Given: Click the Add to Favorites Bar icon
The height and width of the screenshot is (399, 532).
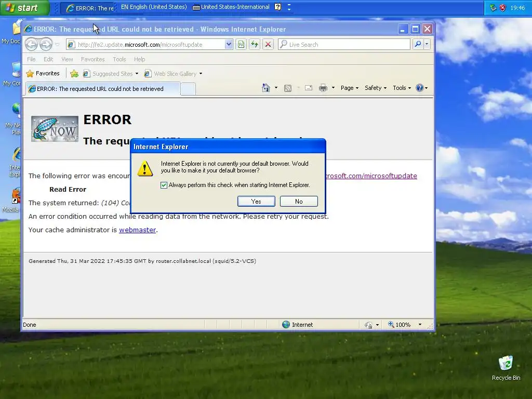Looking at the screenshot, I should click(74, 74).
